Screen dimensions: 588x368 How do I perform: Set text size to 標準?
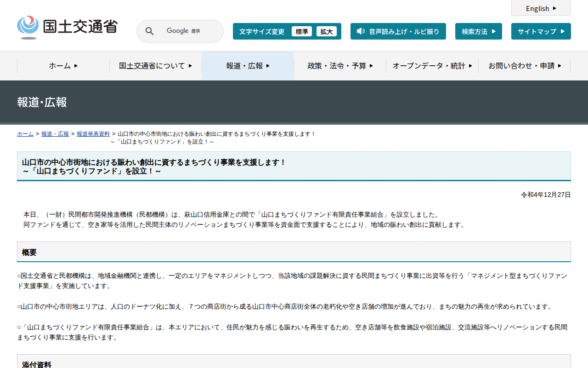tap(302, 31)
